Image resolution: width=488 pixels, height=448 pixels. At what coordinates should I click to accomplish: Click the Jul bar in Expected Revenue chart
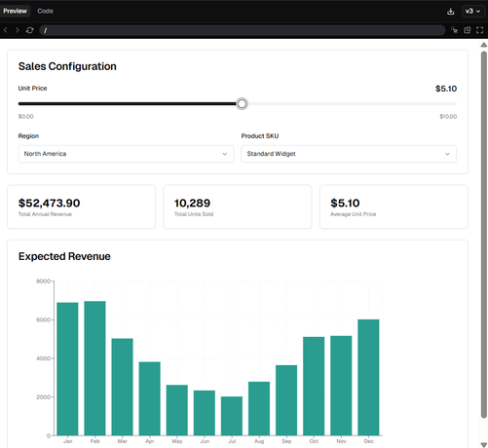(x=232, y=416)
